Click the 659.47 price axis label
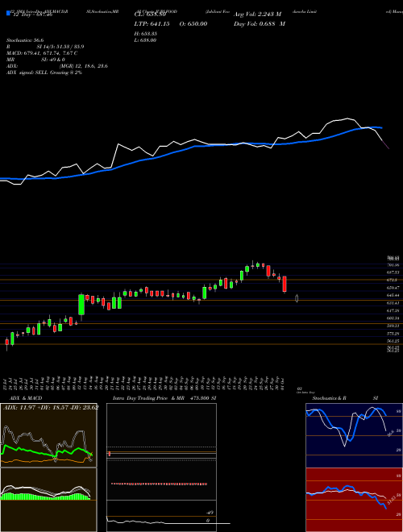This screenshot has height=532, width=403. [x=393, y=288]
